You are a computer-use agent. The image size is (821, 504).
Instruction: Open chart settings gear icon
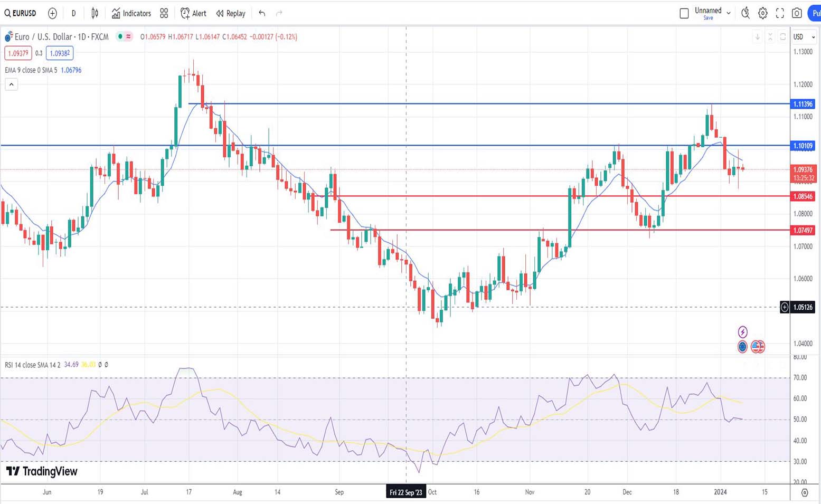[x=763, y=13]
